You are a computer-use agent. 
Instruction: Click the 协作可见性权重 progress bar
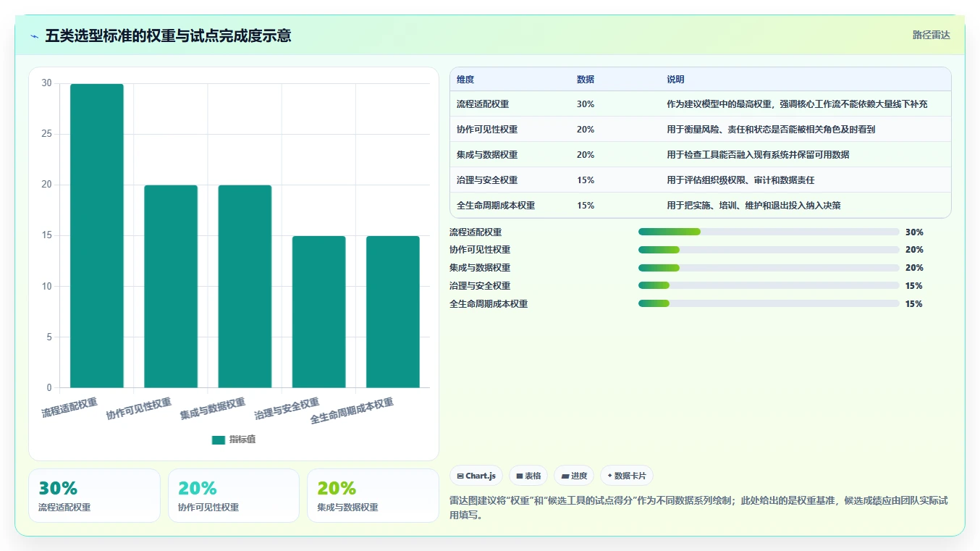click(x=769, y=250)
